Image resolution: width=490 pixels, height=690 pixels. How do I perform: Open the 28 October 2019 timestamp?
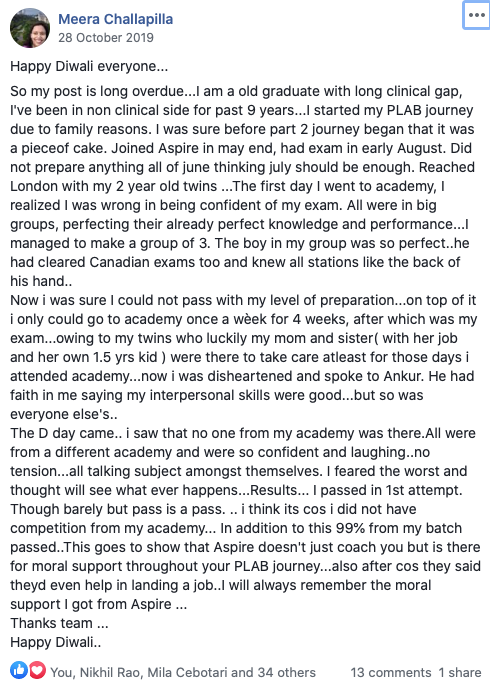pos(106,37)
